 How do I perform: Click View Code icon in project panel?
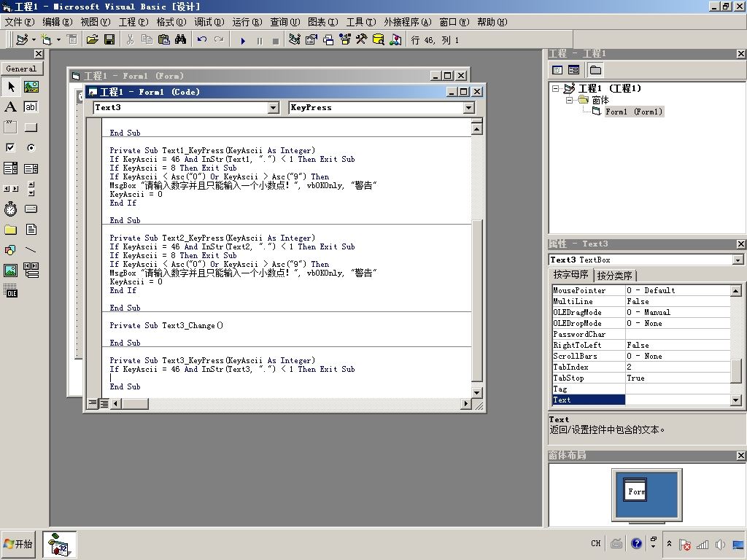coord(557,70)
